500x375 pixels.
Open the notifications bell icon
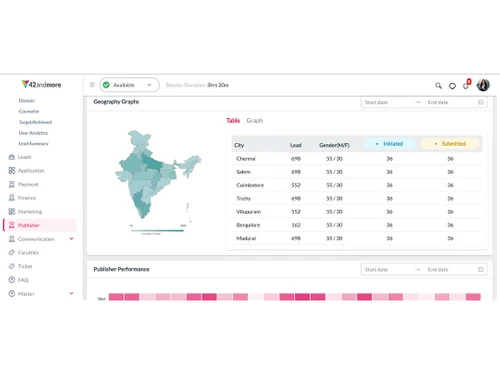pos(466,85)
